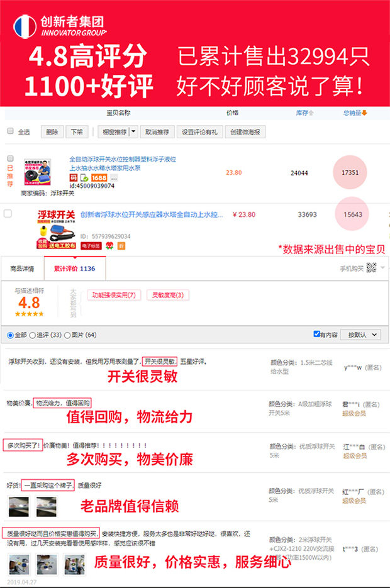This screenshot has height=588, width=390.
Task: Tick checkbox of product id 45009039074
Action: click(x=11, y=158)
